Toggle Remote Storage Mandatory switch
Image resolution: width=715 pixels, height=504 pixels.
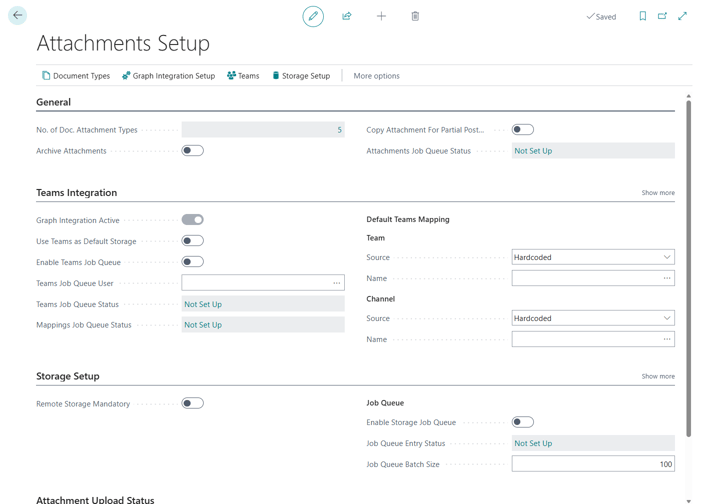(x=192, y=403)
